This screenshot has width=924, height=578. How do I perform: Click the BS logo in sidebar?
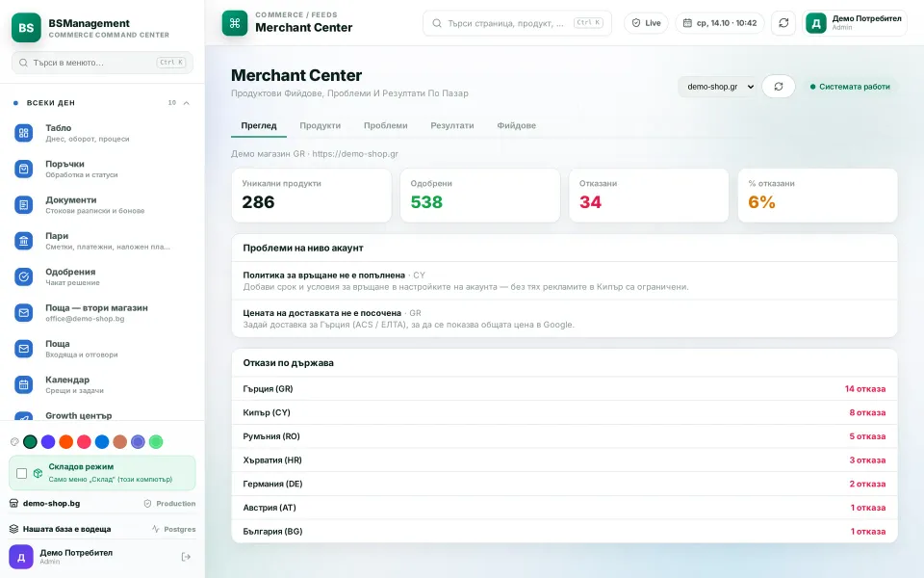[26, 28]
